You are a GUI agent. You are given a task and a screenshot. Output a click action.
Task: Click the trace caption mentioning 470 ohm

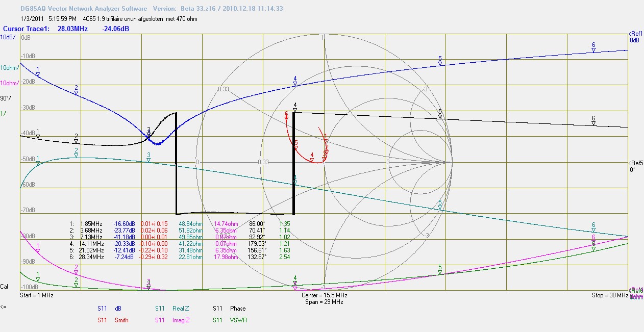pos(140,19)
